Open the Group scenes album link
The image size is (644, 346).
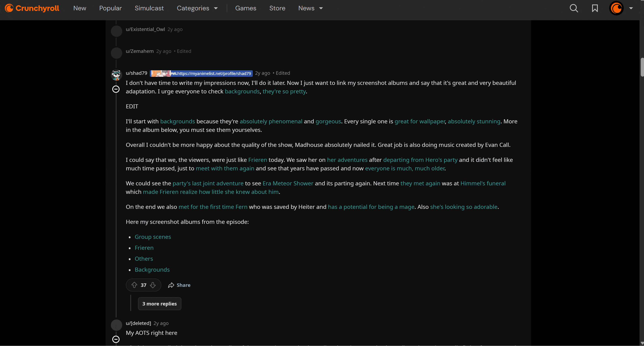153,237
